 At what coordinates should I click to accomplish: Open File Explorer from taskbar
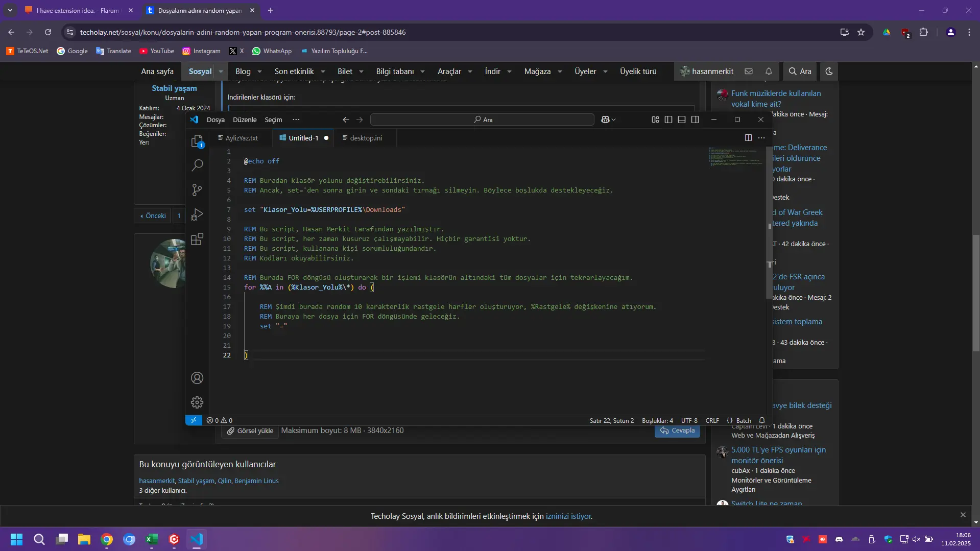click(x=84, y=539)
